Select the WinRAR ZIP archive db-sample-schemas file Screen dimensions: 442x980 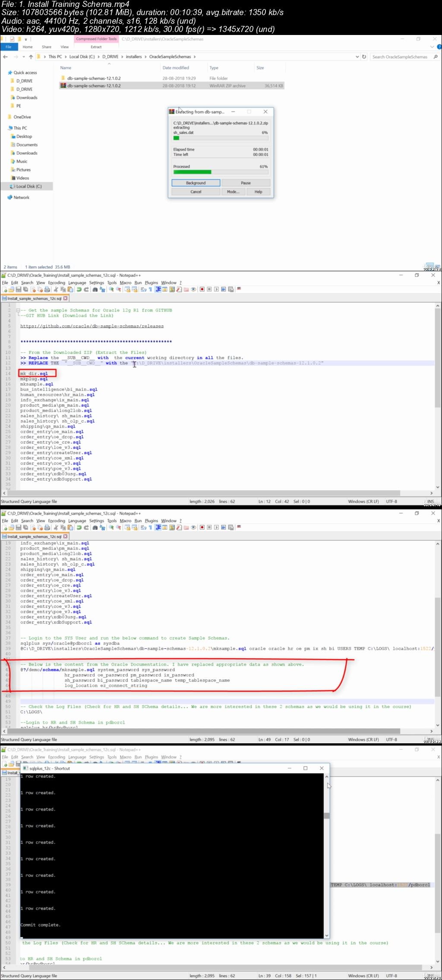click(171, 86)
